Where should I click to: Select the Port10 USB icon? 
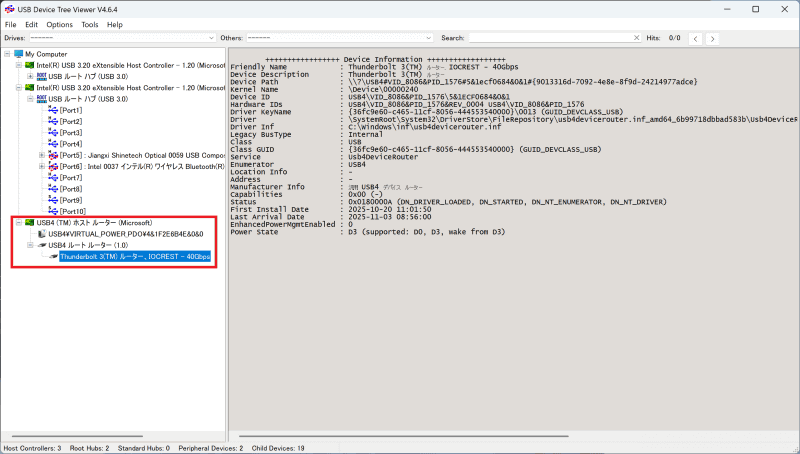coord(53,211)
